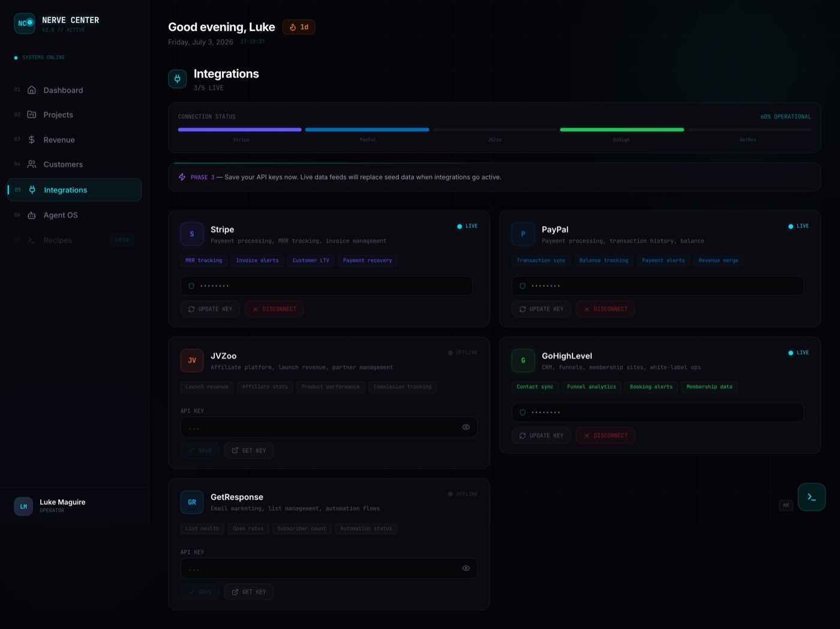Click the PayPal masked key field
This screenshot has height=629, width=840.
(658, 286)
